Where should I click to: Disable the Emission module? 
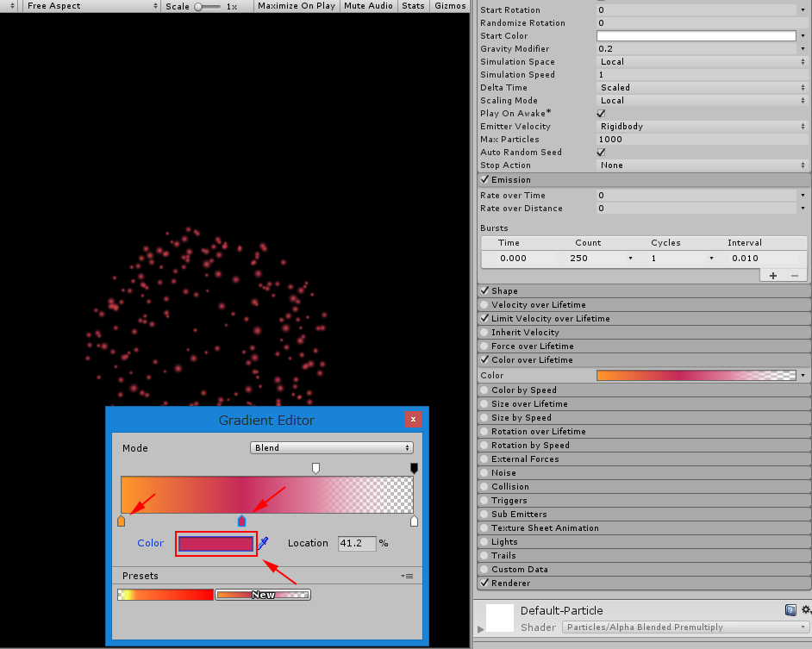[x=484, y=180]
